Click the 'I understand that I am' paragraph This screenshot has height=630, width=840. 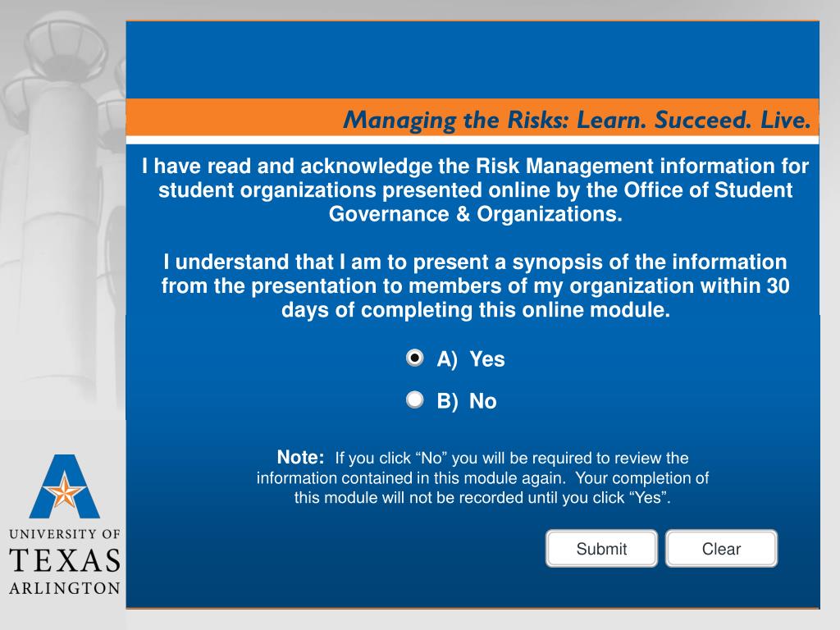click(x=475, y=286)
